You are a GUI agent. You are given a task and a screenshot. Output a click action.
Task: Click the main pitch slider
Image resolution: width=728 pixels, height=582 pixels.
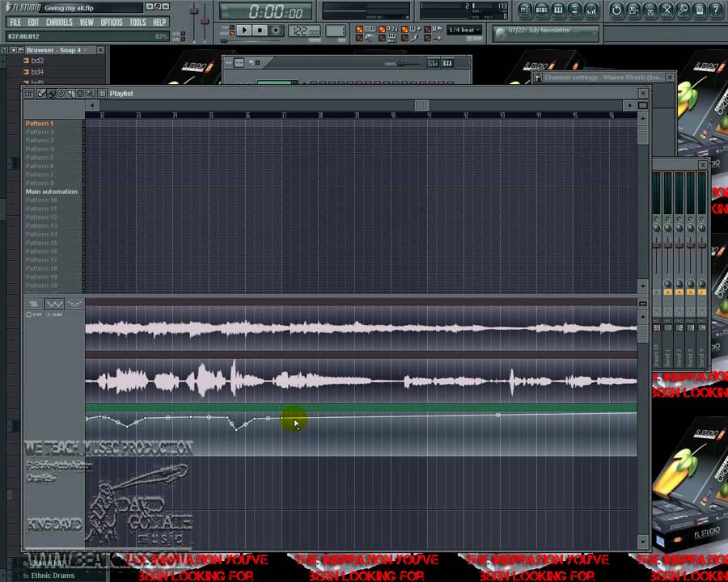click(x=205, y=21)
